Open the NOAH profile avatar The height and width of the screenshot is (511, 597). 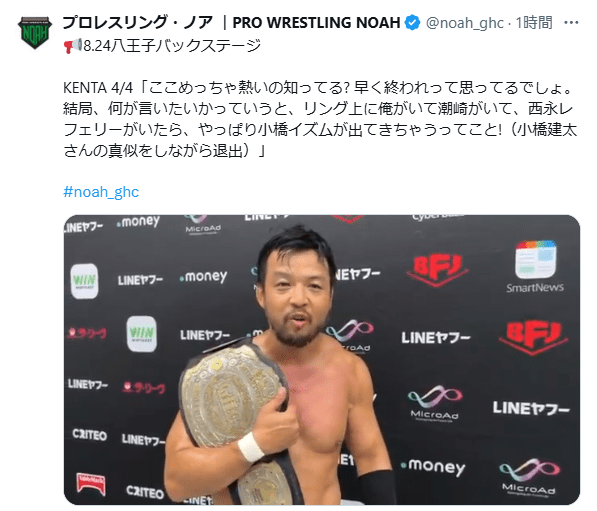[35, 32]
